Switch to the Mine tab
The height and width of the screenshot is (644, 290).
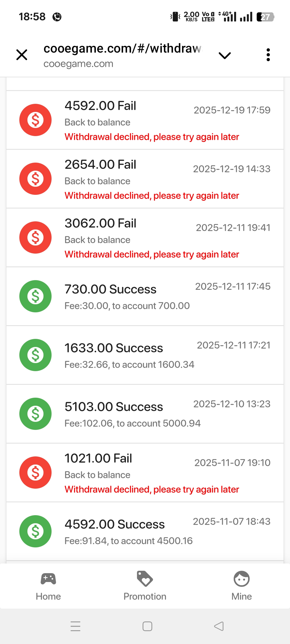click(242, 586)
